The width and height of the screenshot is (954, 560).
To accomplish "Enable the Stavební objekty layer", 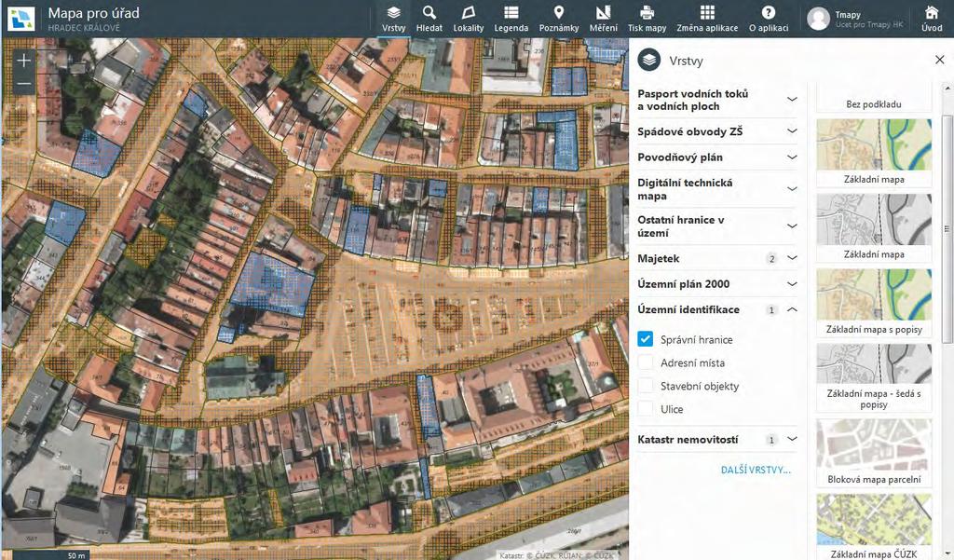I will (x=645, y=386).
